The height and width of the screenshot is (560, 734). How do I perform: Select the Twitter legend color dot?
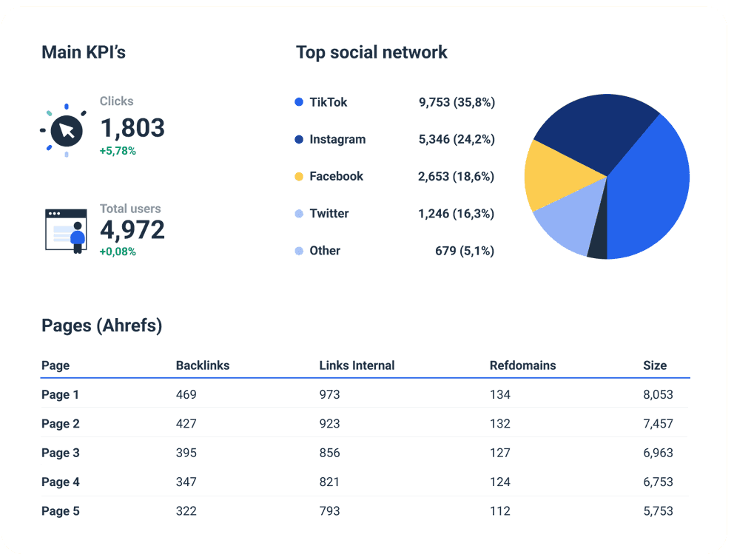click(x=299, y=214)
